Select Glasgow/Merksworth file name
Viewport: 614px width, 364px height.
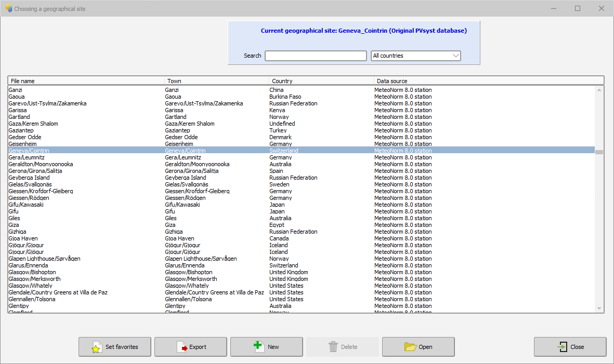(34, 279)
